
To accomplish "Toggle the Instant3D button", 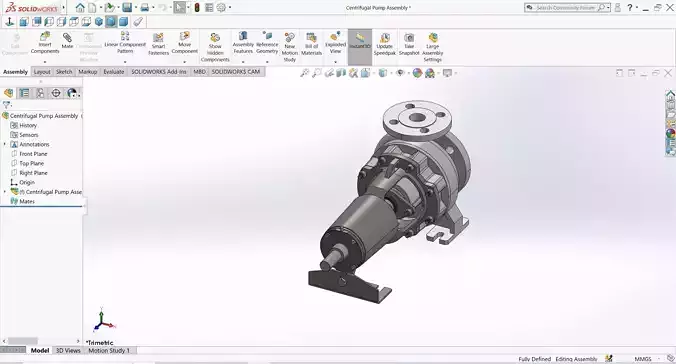I will pos(360,47).
